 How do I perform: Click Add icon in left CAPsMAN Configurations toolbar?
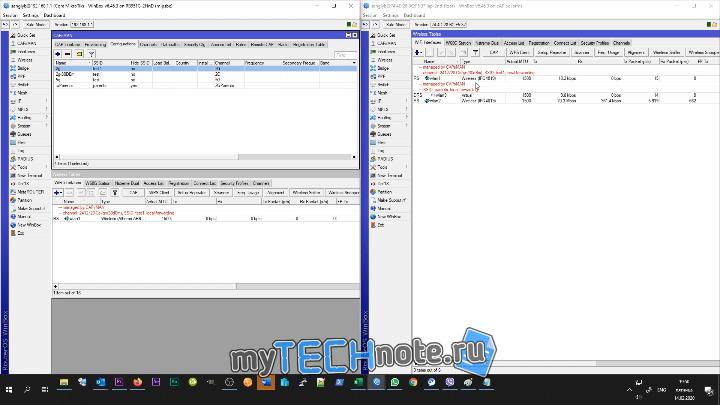coord(57,54)
